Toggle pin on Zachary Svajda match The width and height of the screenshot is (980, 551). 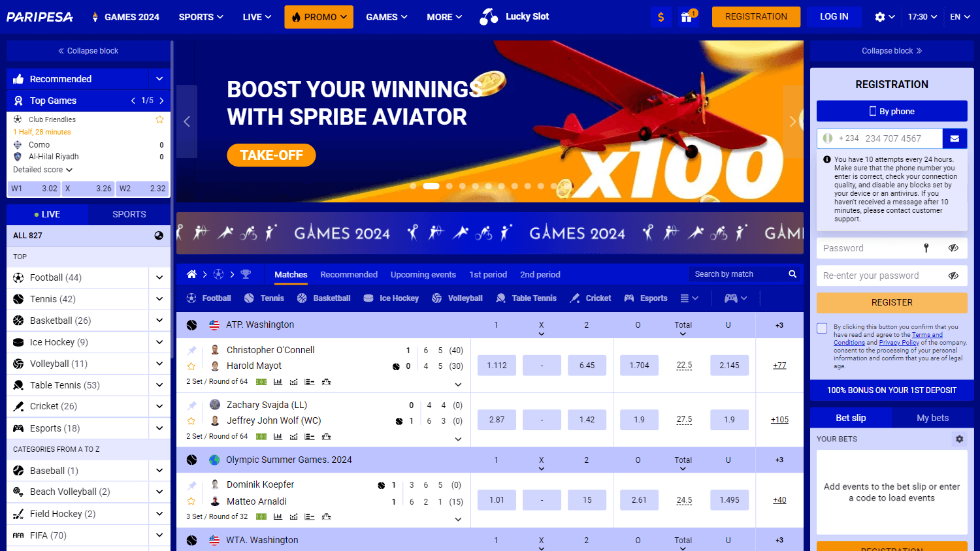pyautogui.click(x=191, y=405)
